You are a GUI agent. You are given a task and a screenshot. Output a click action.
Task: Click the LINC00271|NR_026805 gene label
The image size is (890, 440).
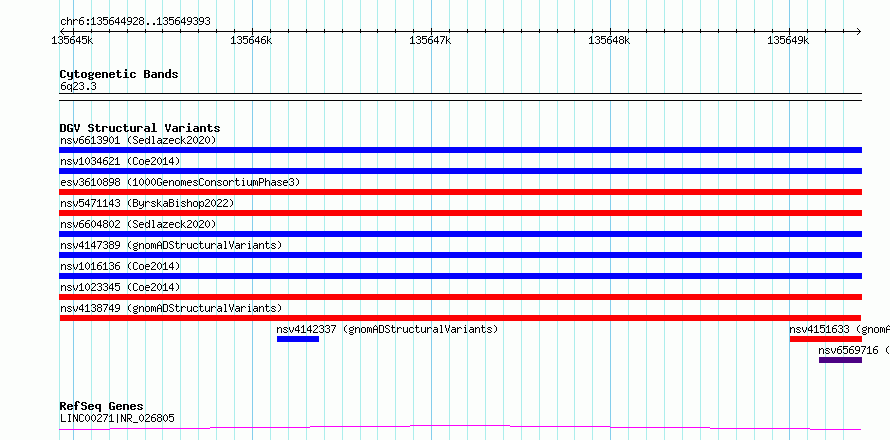(x=117, y=419)
